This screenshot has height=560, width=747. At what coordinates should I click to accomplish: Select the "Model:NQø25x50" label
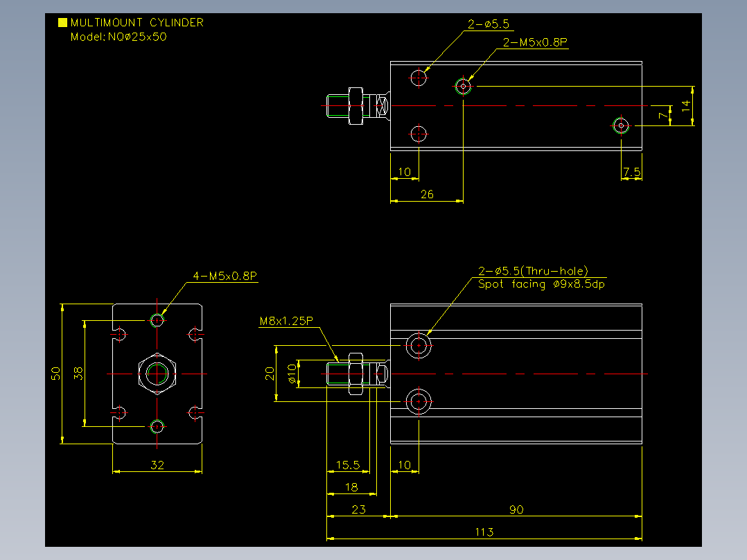pos(118,37)
